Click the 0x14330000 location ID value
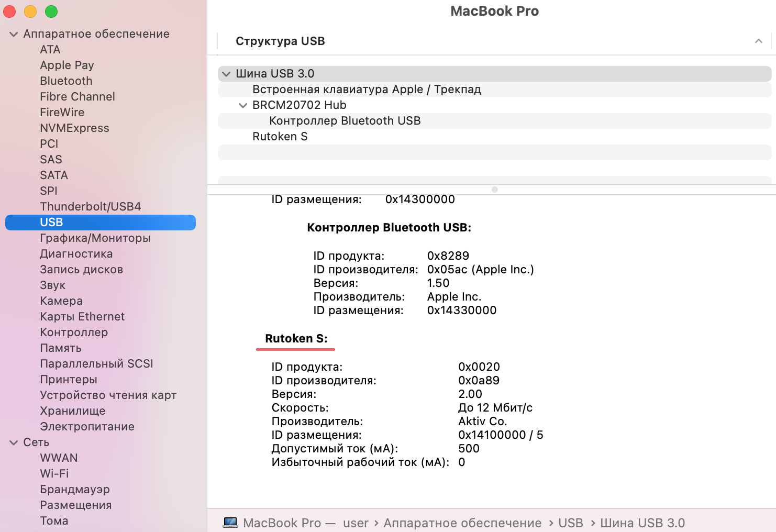This screenshot has height=532, width=776. tap(462, 311)
